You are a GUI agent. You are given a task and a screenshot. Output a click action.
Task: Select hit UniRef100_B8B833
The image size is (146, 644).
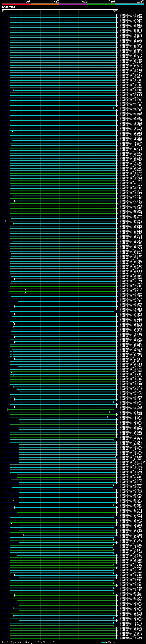click(131, 30)
